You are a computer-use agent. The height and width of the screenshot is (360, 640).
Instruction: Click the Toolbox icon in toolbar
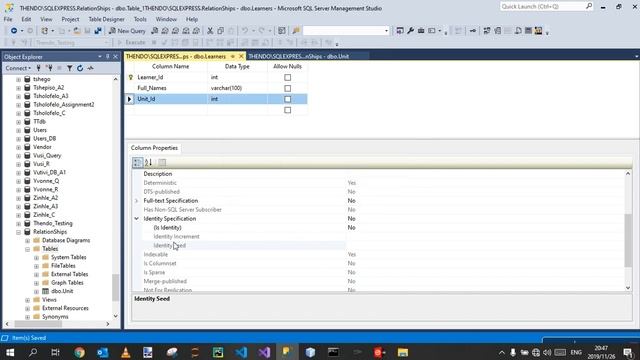pyautogui.click(x=421, y=31)
